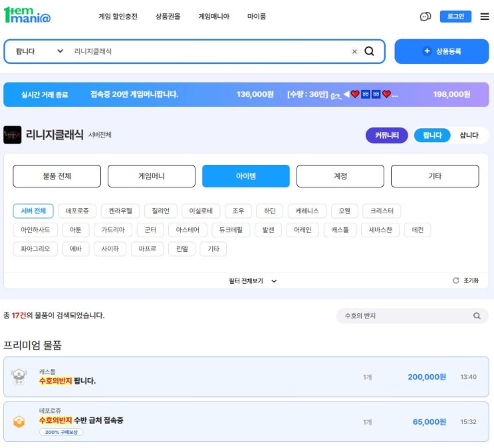Focus the main search input field
The image size is (494, 448).
209,51
